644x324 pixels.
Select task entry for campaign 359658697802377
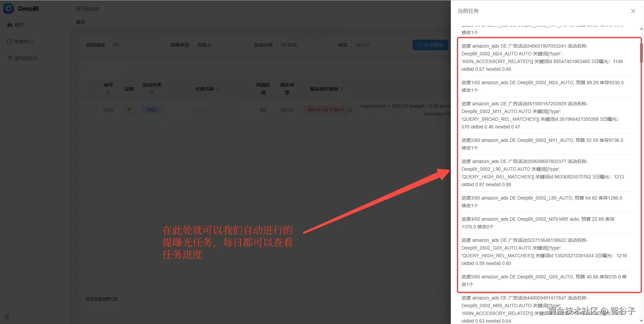click(x=545, y=173)
